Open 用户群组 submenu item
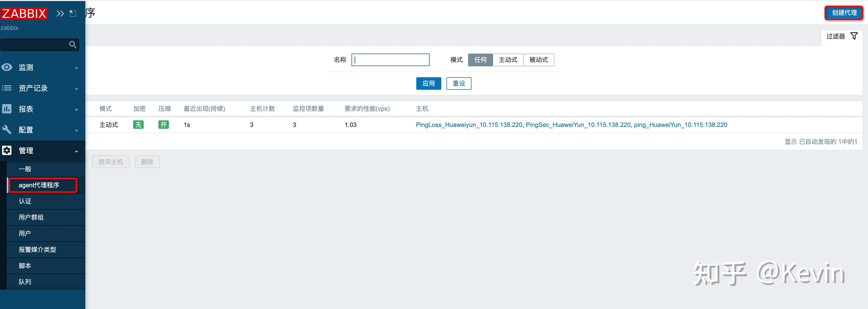 pos(31,217)
